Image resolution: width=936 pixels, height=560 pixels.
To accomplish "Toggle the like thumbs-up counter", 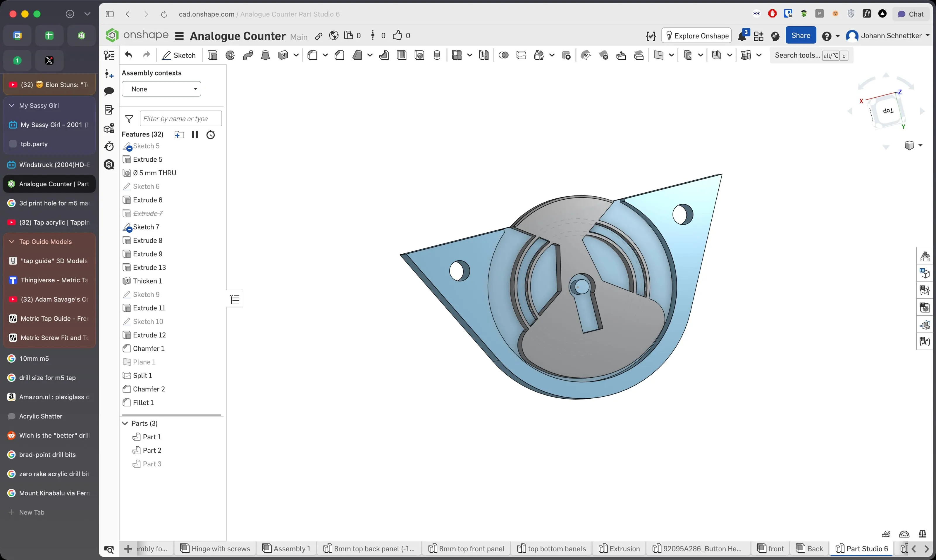I will [x=401, y=35].
